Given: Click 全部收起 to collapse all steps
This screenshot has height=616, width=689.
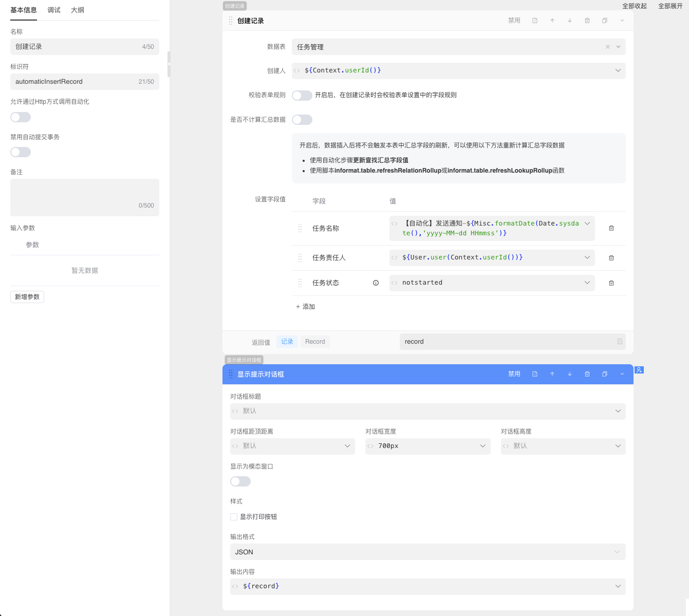Looking at the screenshot, I should click(635, 6).
